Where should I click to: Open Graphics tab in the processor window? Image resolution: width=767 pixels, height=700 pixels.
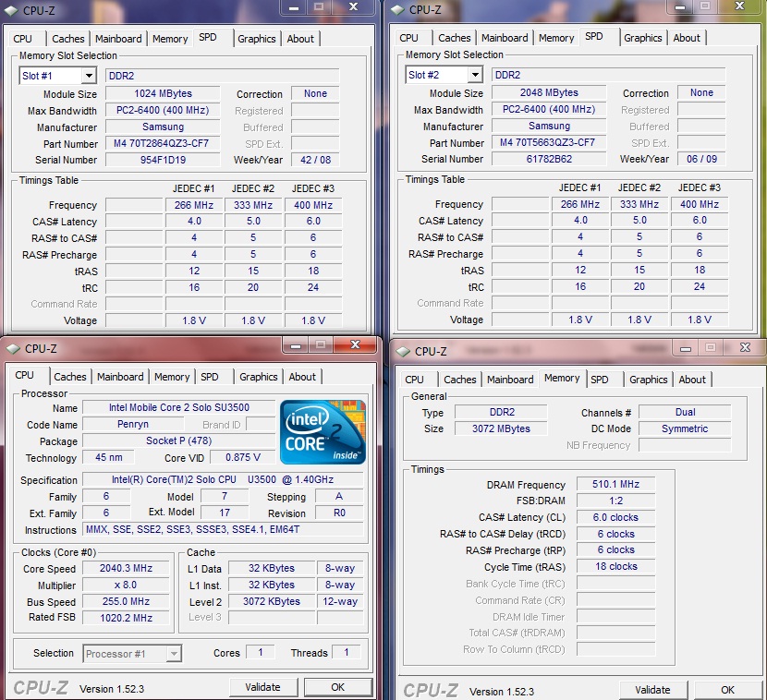[259, 377]
